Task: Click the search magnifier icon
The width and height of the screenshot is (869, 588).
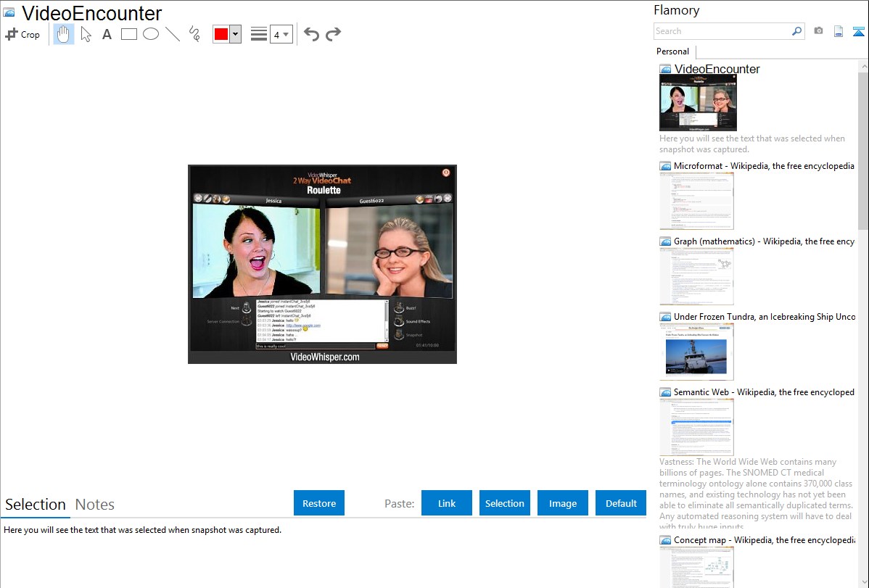Action: click(797, 31)
